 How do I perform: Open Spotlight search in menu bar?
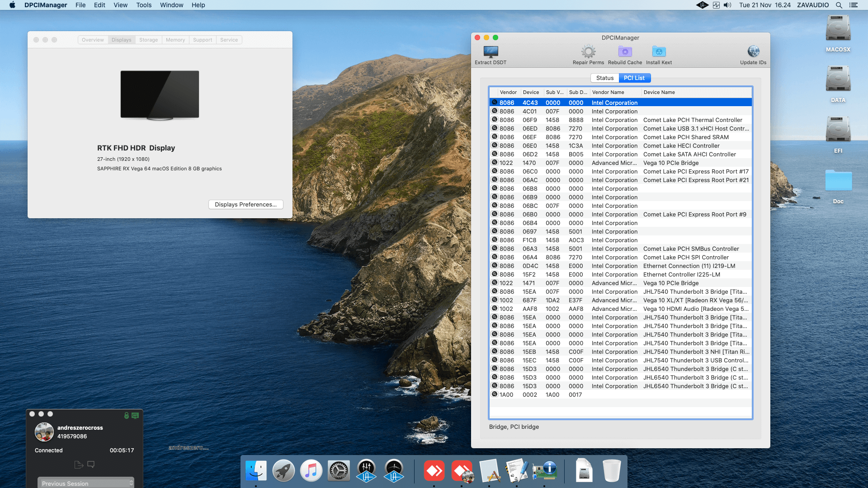[x=839, y=5]
